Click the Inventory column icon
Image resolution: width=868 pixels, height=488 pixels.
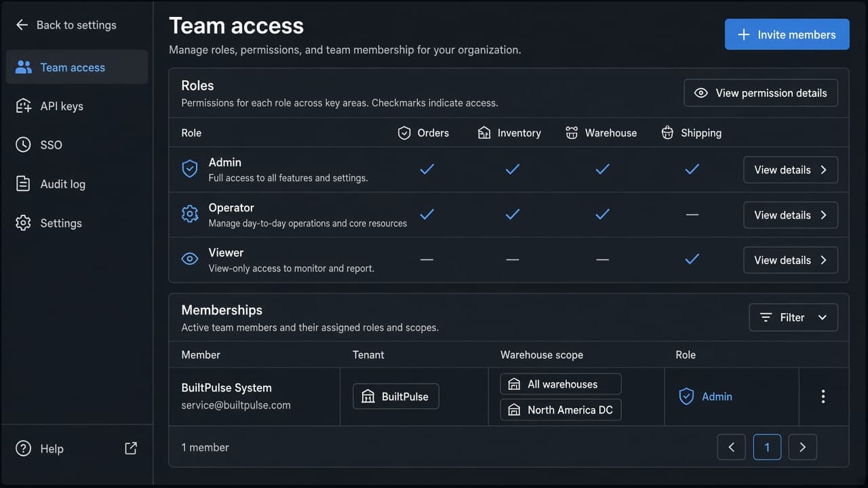pyautogui.click(x=484, y=133)
